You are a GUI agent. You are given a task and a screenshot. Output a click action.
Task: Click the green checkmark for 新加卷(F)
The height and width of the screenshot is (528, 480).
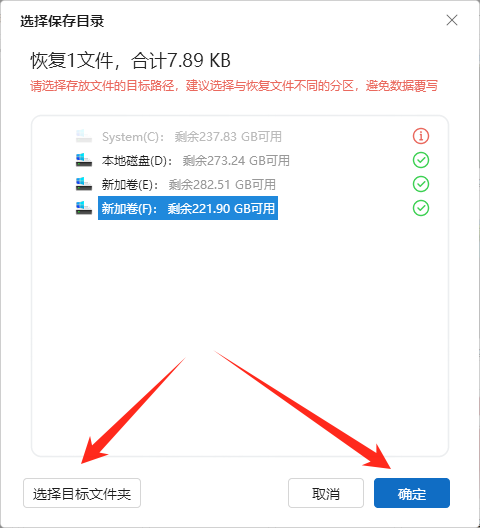point(421,208)
